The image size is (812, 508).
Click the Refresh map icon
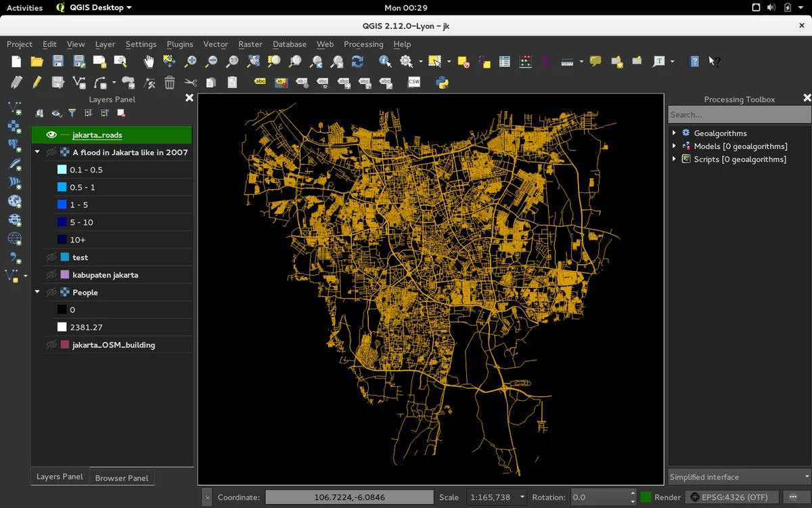point(358,62)
